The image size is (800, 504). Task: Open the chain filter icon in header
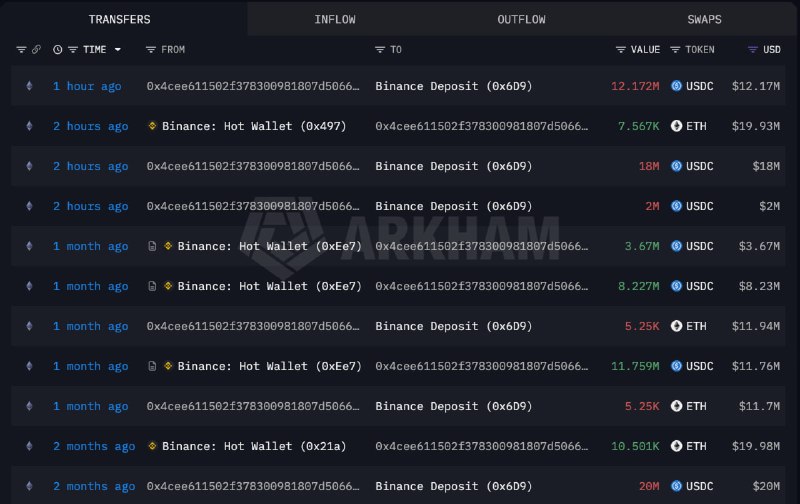click(x=21, y=49)
